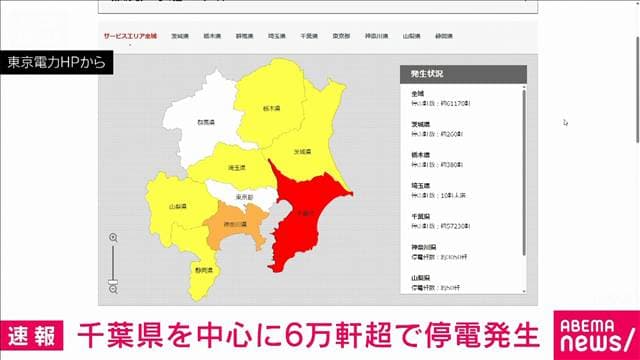Image resolution: width=640 pixels, height=360 pixels.
Task: Click red Chiba prefecture on the map
Action: coord(304,213)
